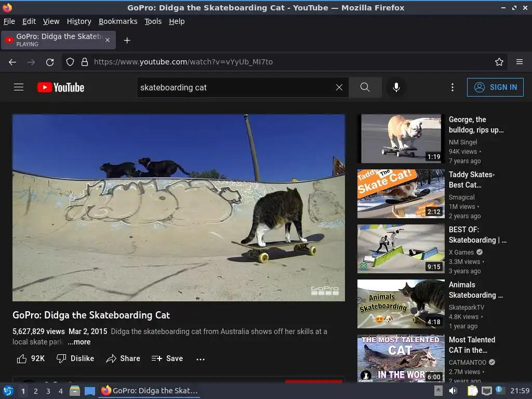The image size is (532, 399).
Task: Clear the search box with X icon
Action: [x=339, y=87]
